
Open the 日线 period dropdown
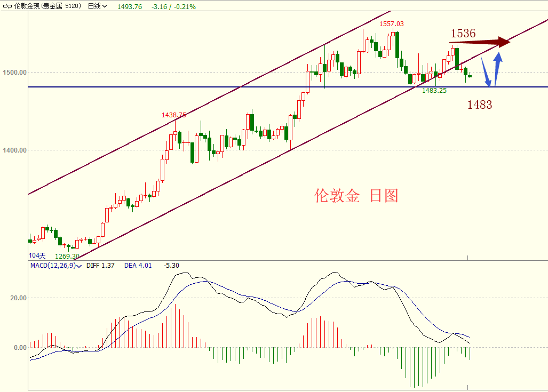tap(98, 6)
